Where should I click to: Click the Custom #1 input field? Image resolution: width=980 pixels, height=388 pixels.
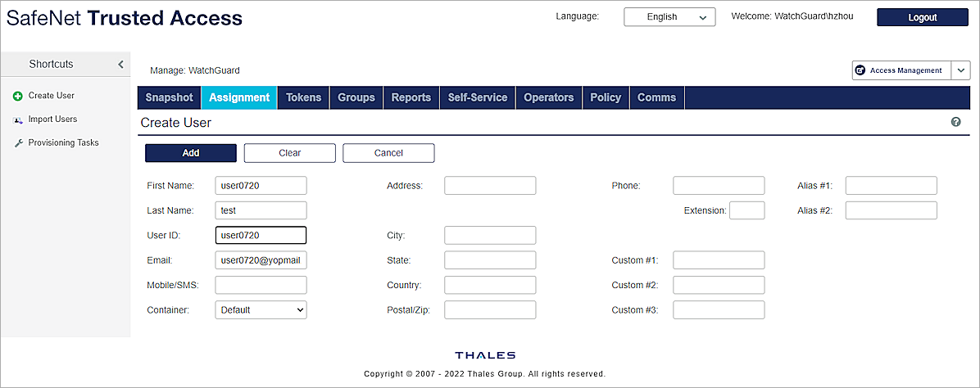719,260
